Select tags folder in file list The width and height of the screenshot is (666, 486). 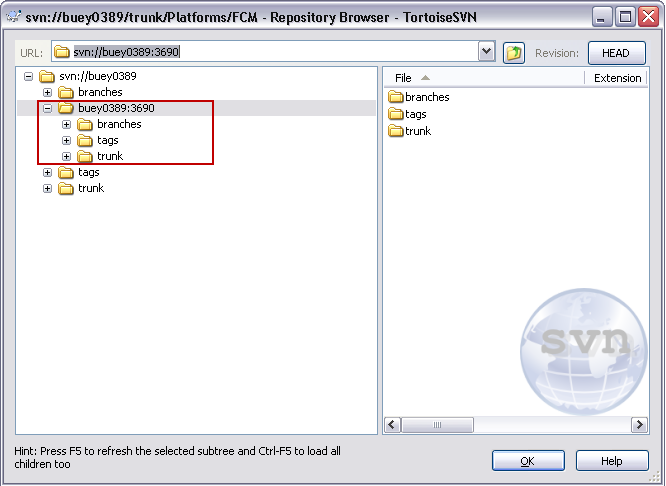pos(407,114)
